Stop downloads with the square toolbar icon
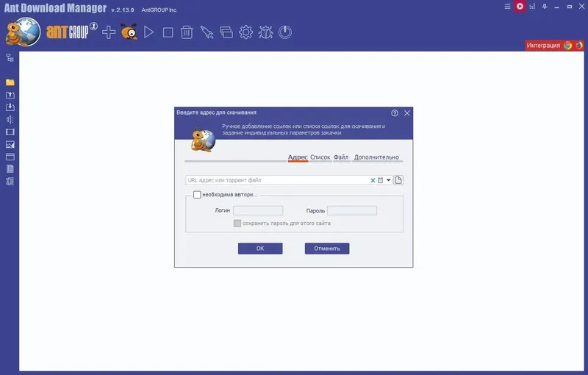The height and width of the screenshot is (375, 588). (x=168, y=32)
